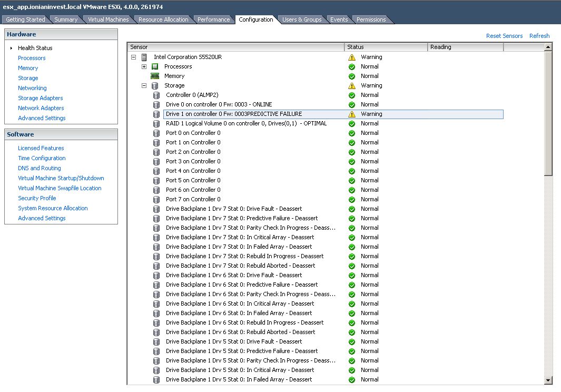
Task: Click disk icon for Drv 7 Drive Fault row
Action: pos(156,209)
